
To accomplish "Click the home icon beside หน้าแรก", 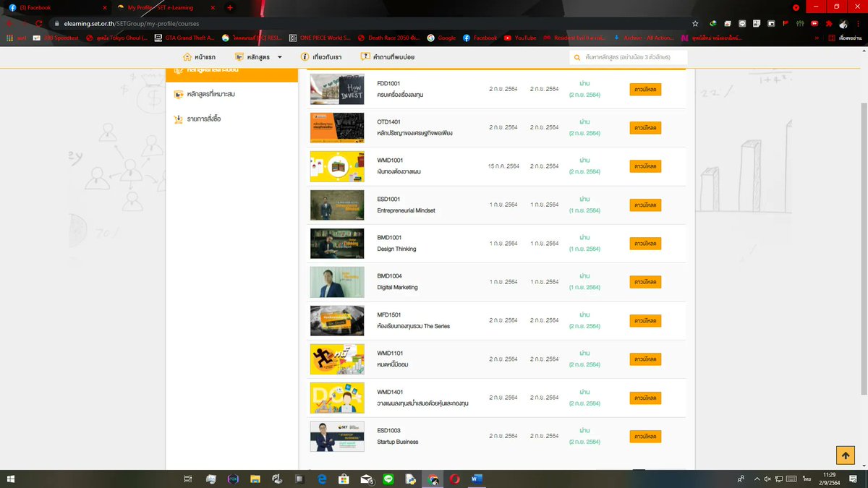I will pos(187,57).
